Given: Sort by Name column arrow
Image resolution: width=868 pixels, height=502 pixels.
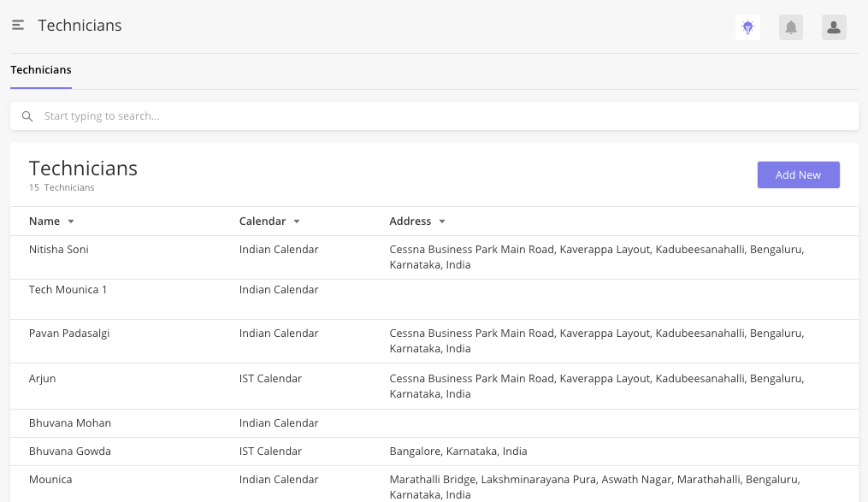Looking at the screenshot, I should [71, 221].
